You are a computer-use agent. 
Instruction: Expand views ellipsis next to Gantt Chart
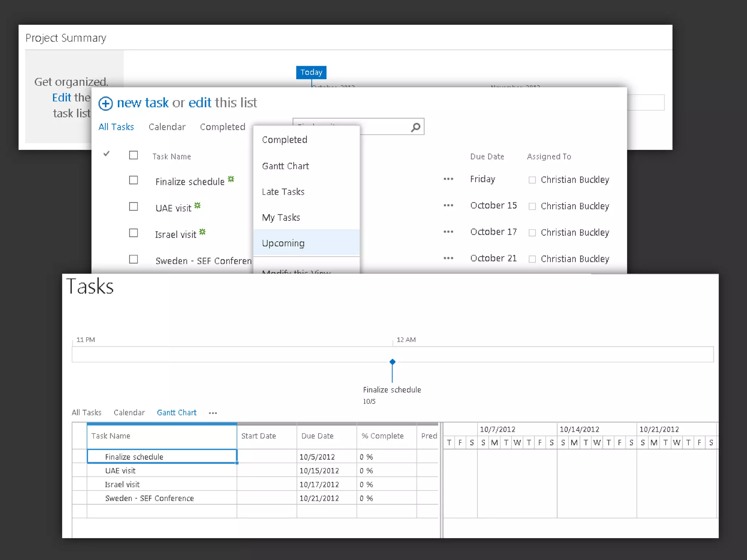213,413
